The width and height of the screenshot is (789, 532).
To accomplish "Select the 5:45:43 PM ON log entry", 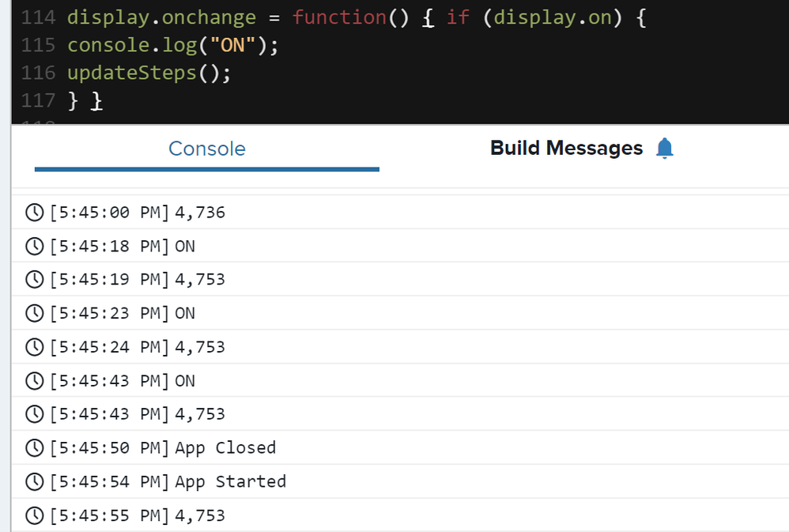I will pyautogui.click(x=400, y=381).
